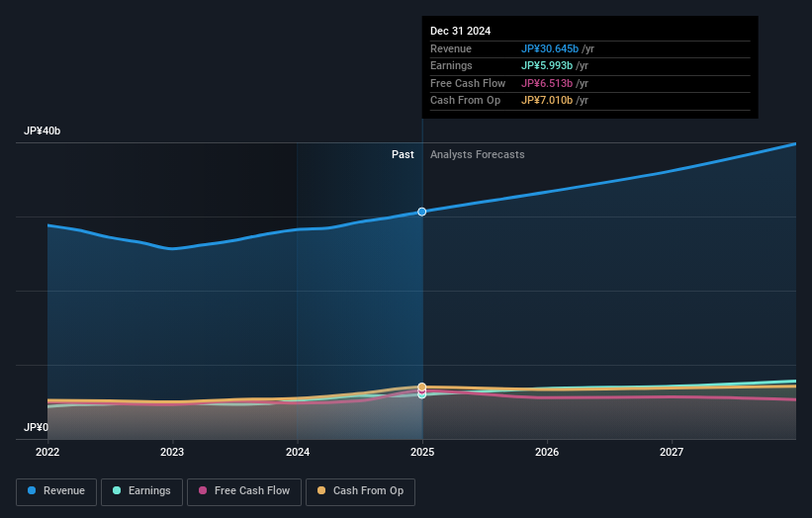Click the 2027 x-axis label
812x518 pixels.
coord(672,452)
